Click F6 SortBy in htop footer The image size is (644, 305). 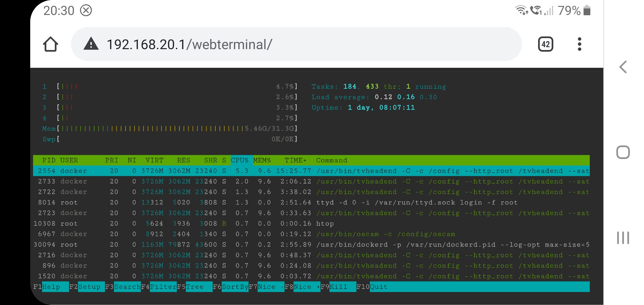coord(230,287)
